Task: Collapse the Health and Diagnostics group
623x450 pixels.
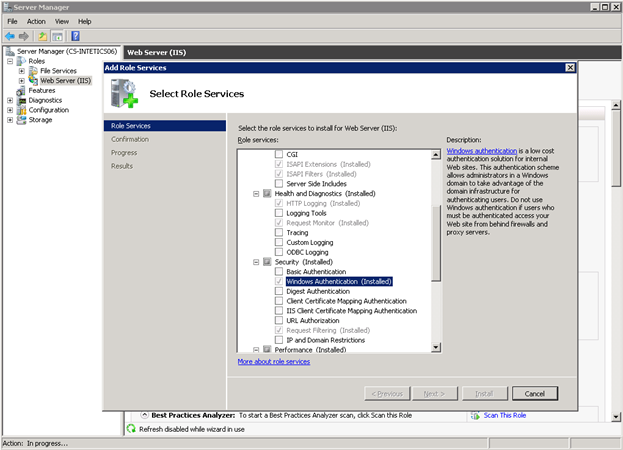Action: coord(256,194)
